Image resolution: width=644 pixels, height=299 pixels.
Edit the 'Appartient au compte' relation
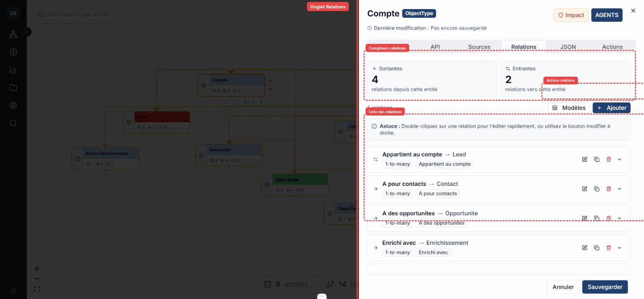(x=584, y=159)
